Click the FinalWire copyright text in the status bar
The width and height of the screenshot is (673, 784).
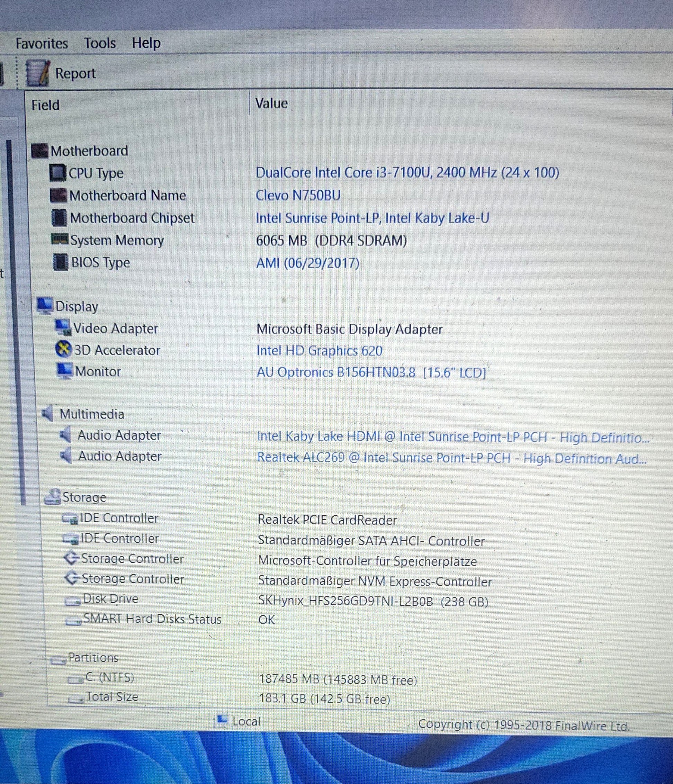pos(524,725)
